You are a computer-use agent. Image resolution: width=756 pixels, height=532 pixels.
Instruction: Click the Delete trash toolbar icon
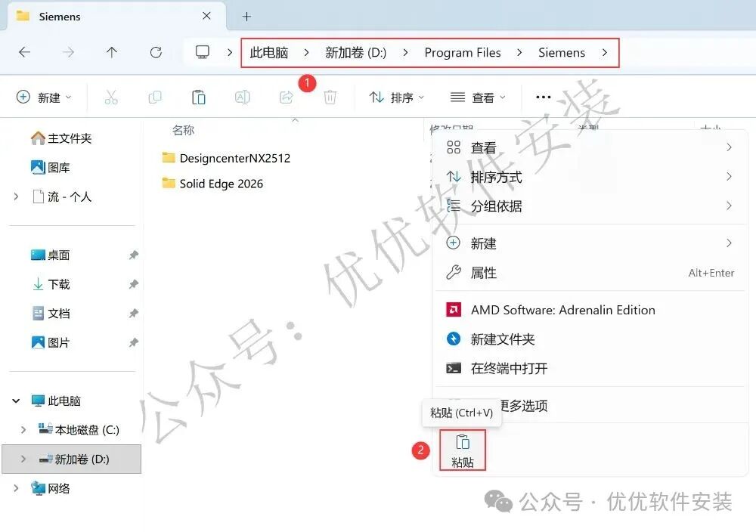(x=330, y=97)
